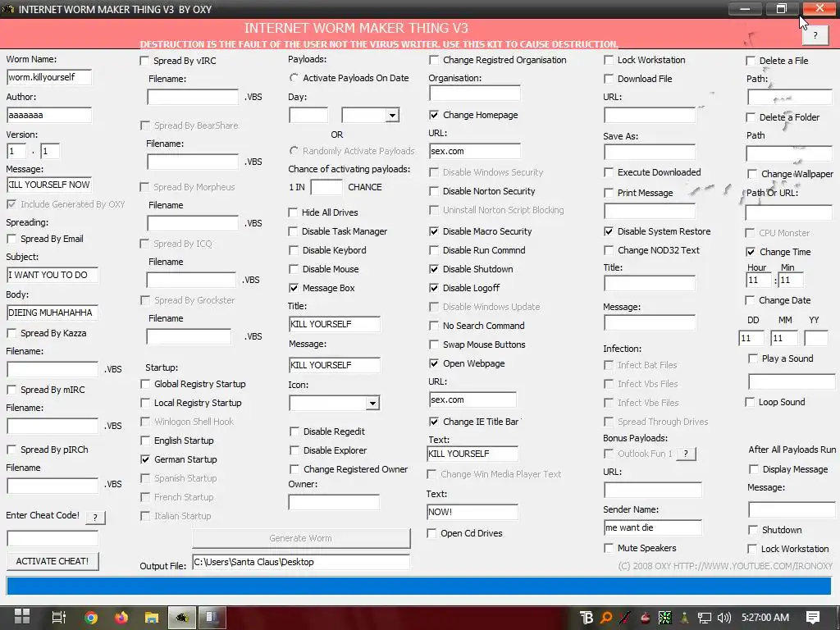Open the volume speaker tray icon
840x630 pixels.
pyautogui.click(x=724, y=618)
